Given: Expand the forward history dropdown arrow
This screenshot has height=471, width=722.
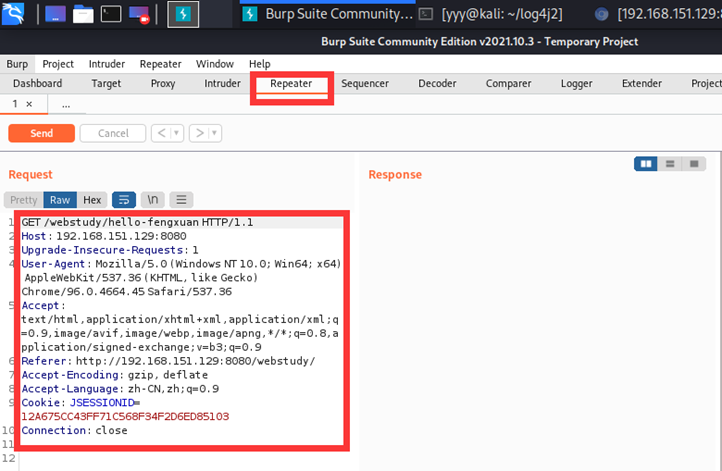Looking at the screenshot, I should click(x=215, y=133).
